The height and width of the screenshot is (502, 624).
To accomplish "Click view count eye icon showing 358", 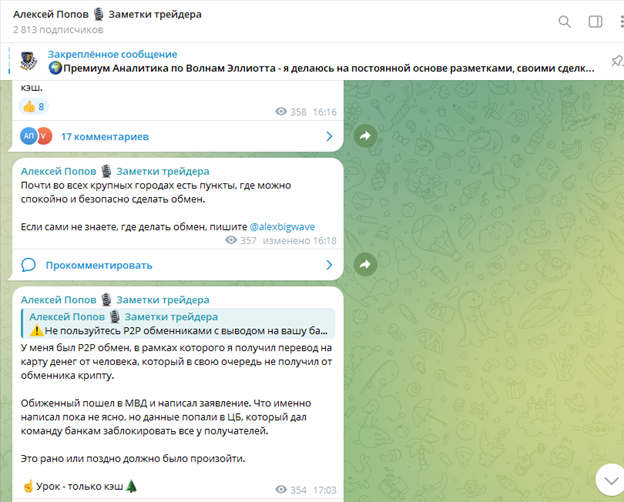I will [281, 112].
